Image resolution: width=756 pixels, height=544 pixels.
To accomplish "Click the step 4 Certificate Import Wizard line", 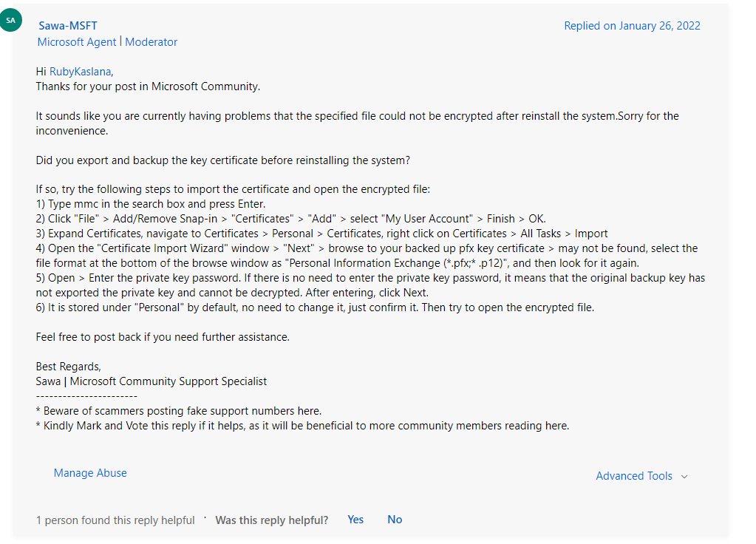I will coord(366,248).
